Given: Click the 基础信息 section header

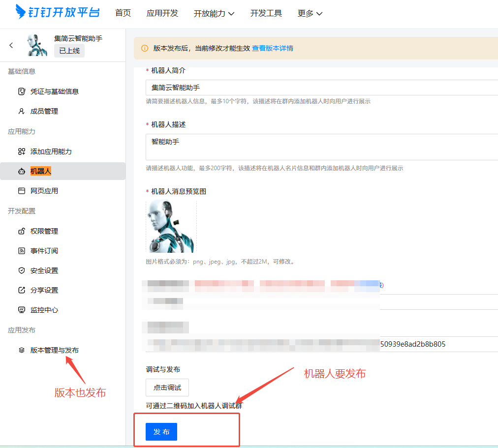Looking at the screenshot, I should [22, 72].
